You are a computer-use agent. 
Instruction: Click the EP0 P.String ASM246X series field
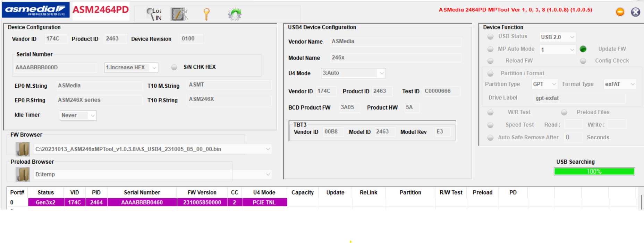pyautogui.click(x=99, y=100)
